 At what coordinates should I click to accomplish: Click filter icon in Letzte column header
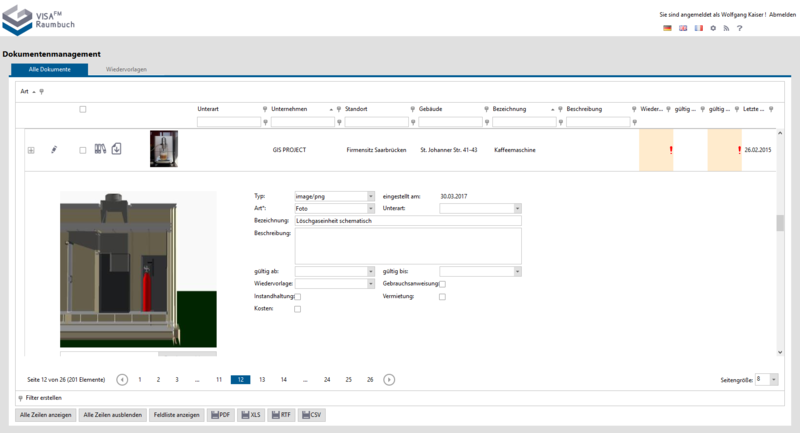pos(771,109)
